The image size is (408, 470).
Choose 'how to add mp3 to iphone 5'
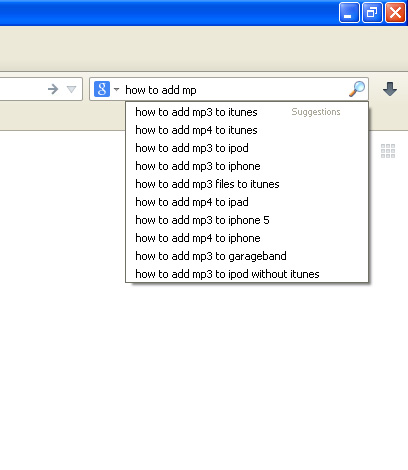247,220
